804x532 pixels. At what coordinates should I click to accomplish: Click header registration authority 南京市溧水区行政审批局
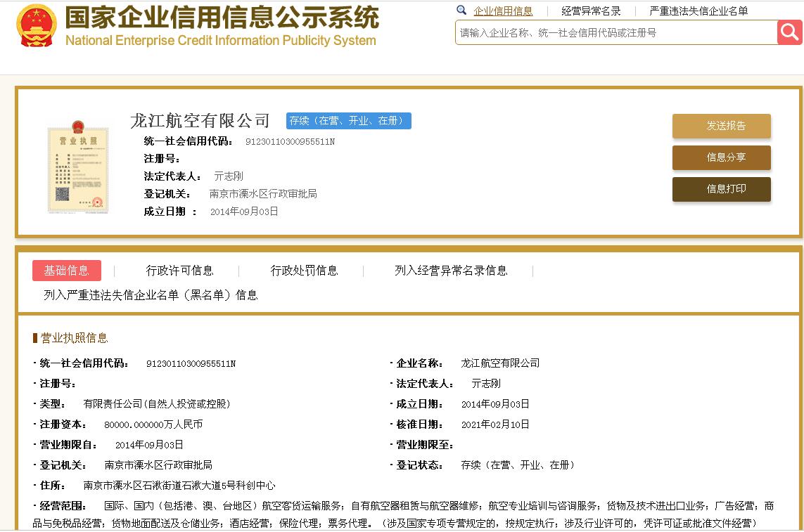[263, 194]
